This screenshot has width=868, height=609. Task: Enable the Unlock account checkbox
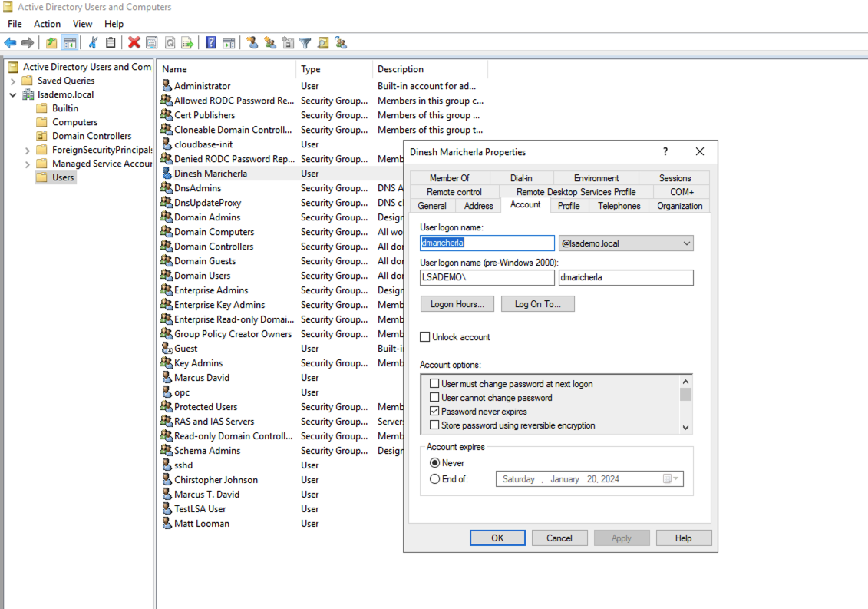[x=425, y=337]
